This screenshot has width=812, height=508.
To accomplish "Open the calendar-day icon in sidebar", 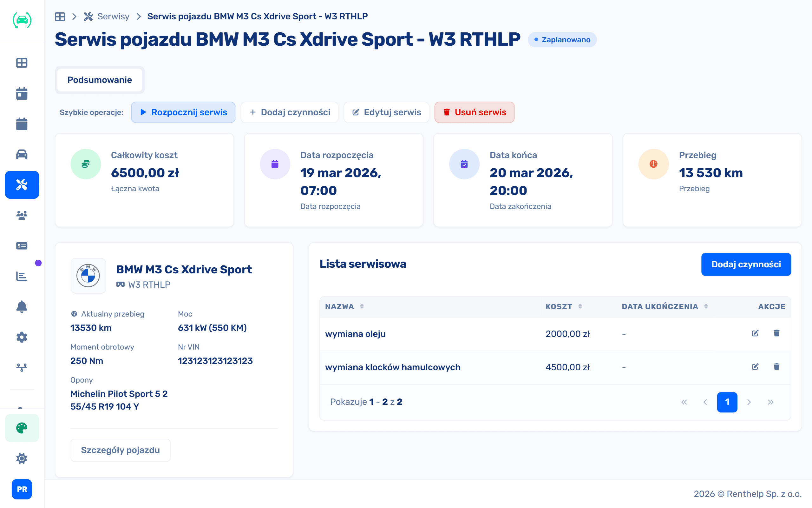I will click(x=22, y=93).
